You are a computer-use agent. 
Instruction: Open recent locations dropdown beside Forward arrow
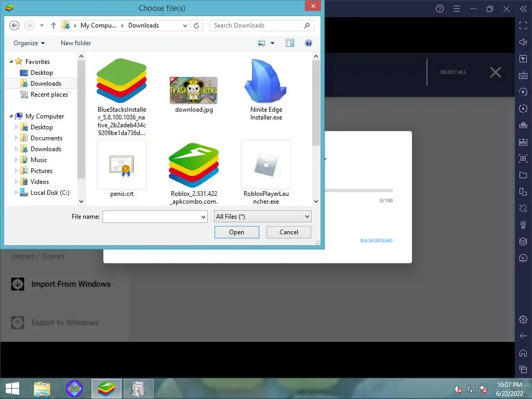click(42, 25)
